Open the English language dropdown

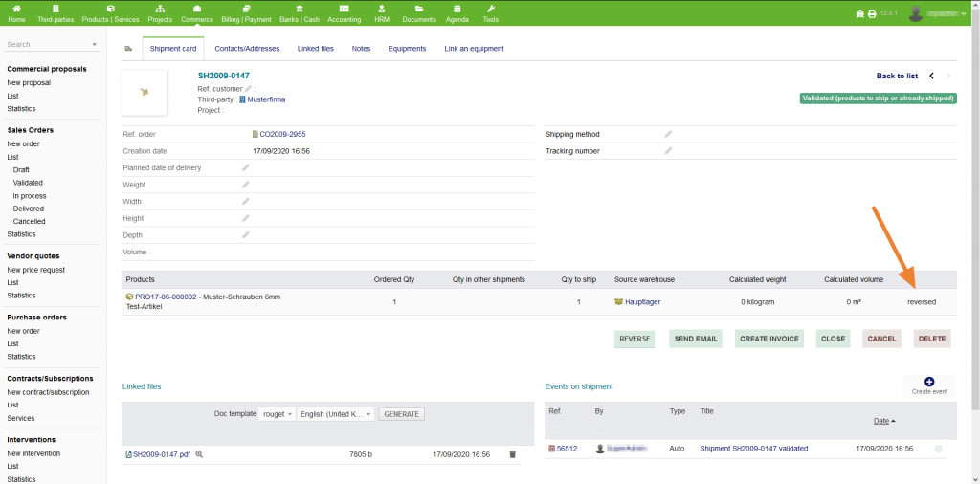click(335, 414)
